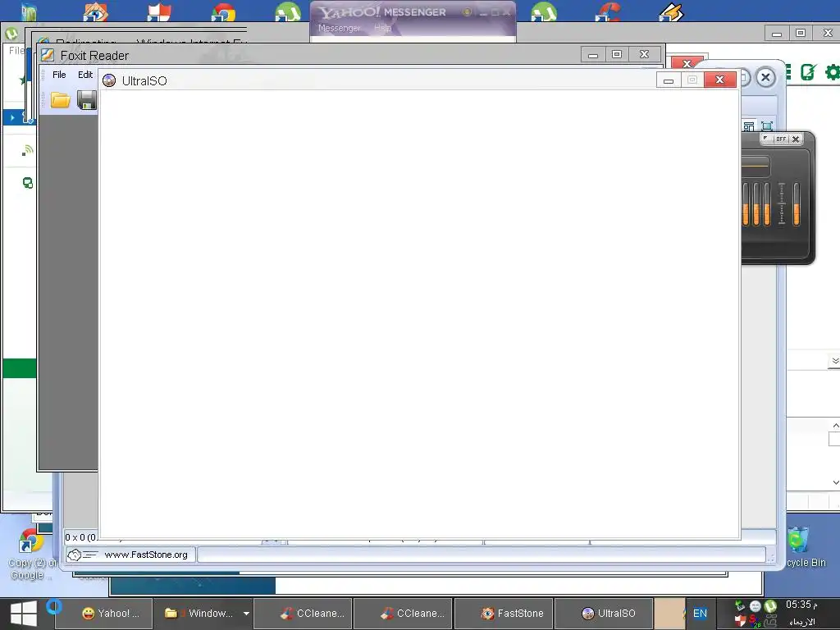
Task: Click the uTorrent desktop icon right of Yahoo Messenger
Action: (x=543, y=11)
